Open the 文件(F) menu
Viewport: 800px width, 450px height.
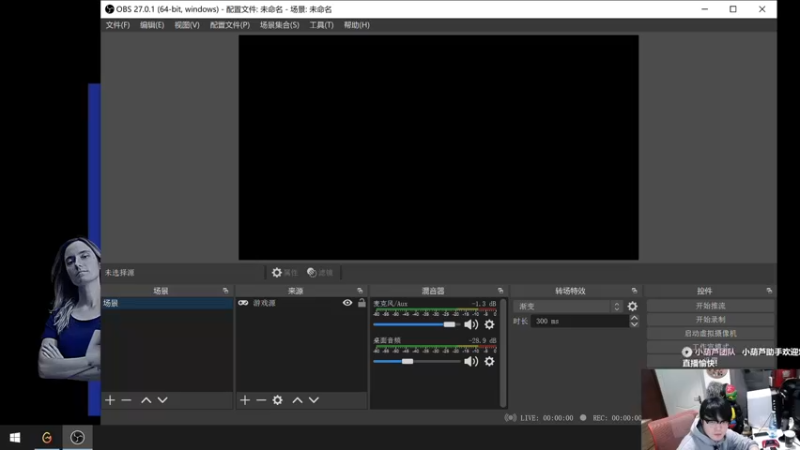(118, 25)
